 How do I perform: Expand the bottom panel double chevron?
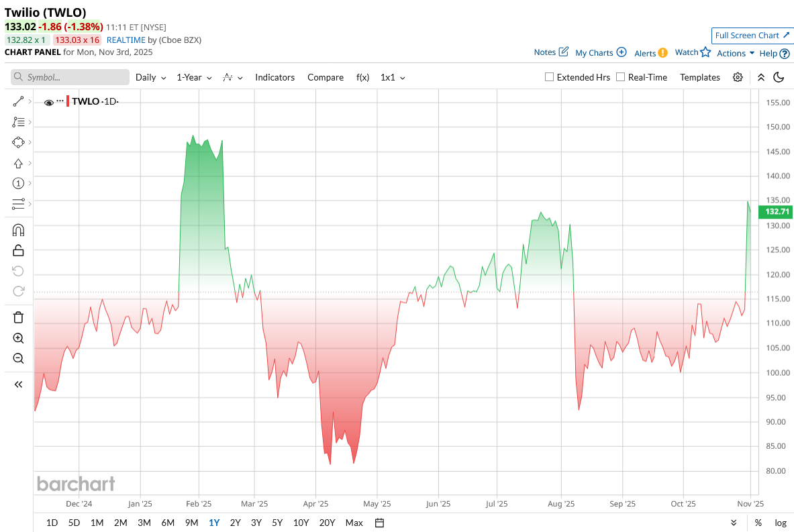(x=734, y=523)
